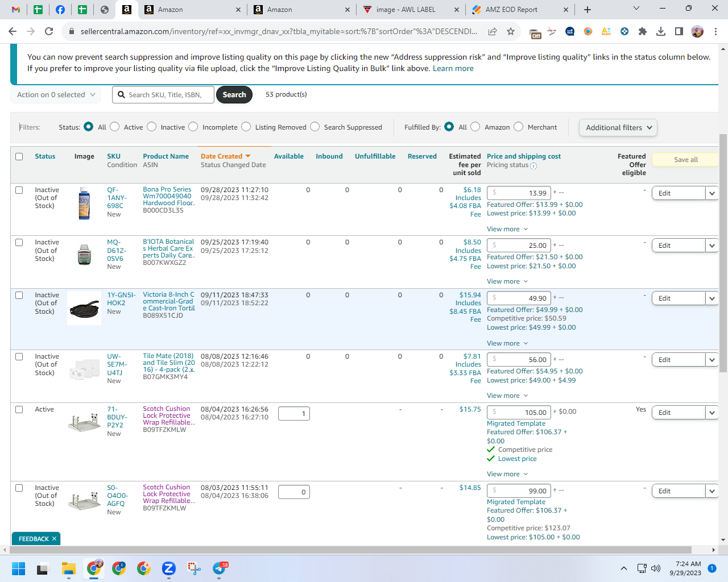
Task: Click the price field showing 25.00
Action: coord(519,246)
